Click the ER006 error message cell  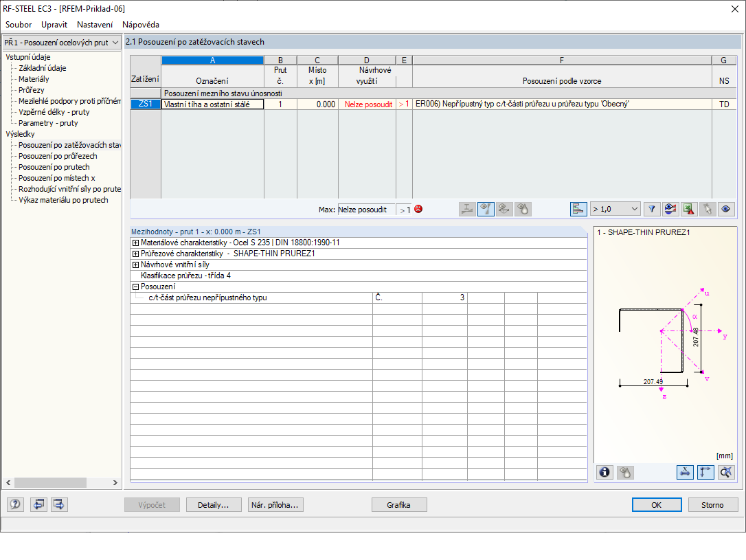562,104
